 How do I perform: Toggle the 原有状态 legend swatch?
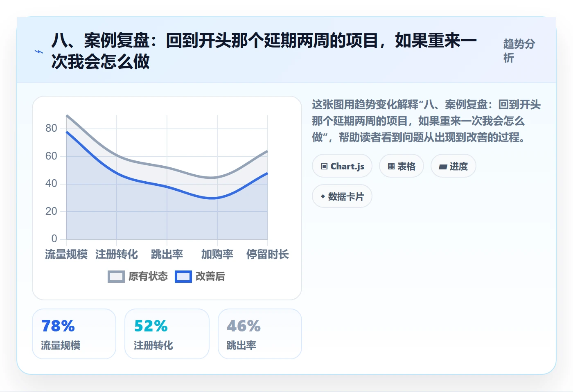click(116, 277)
